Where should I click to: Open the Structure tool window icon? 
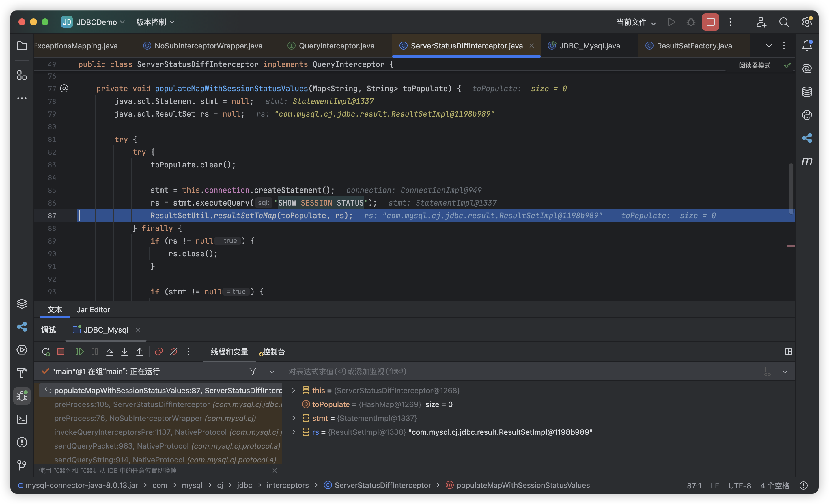tap(22, 75)
